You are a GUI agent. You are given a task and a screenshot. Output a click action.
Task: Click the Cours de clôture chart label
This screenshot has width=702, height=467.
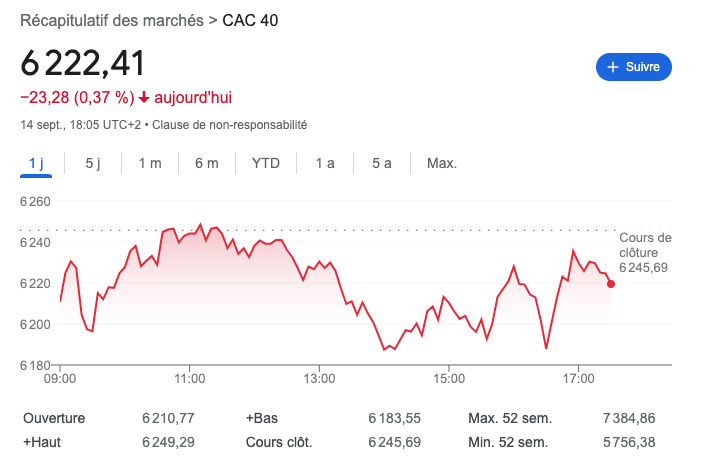(645, 245)
